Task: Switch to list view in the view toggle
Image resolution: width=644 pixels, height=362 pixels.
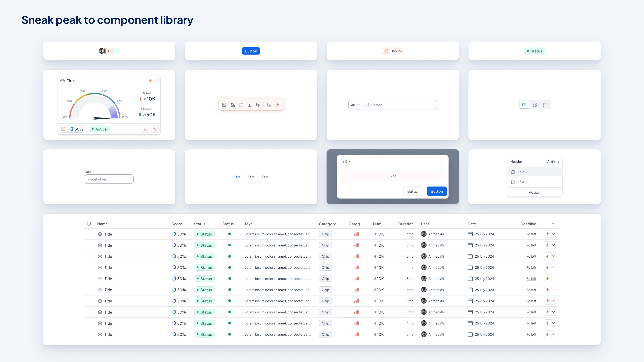Action: [545, 105]
